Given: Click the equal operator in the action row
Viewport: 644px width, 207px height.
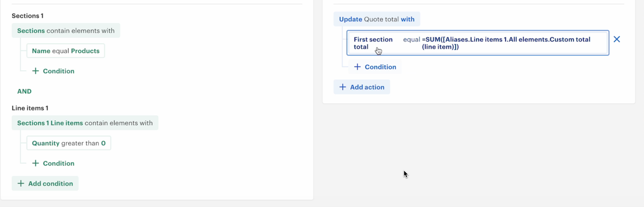Looking at the screenshot, I should tap(411, 40).
